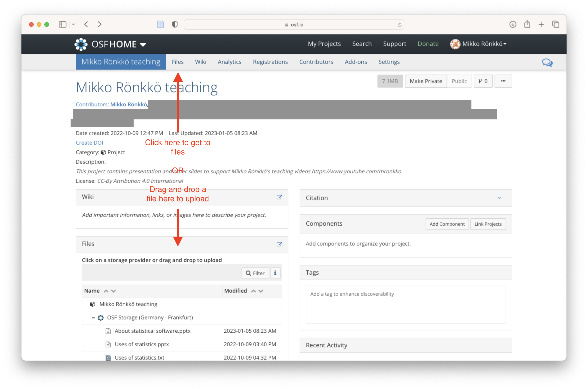
Task: Click the OSF logo icon
Action: pos(81,44)
